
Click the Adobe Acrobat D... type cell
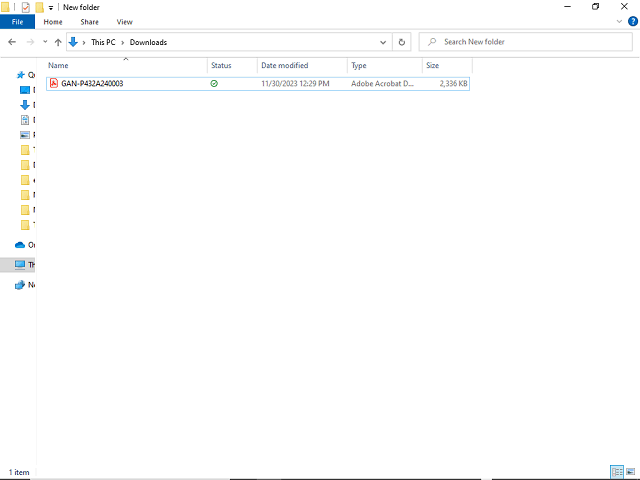click(x=382, y=84)
